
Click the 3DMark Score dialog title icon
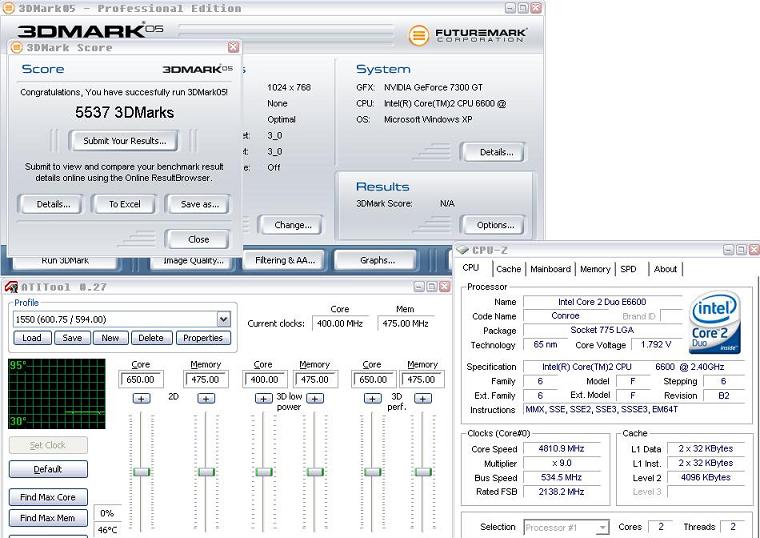pyautogui.click(x=16, y=47)
